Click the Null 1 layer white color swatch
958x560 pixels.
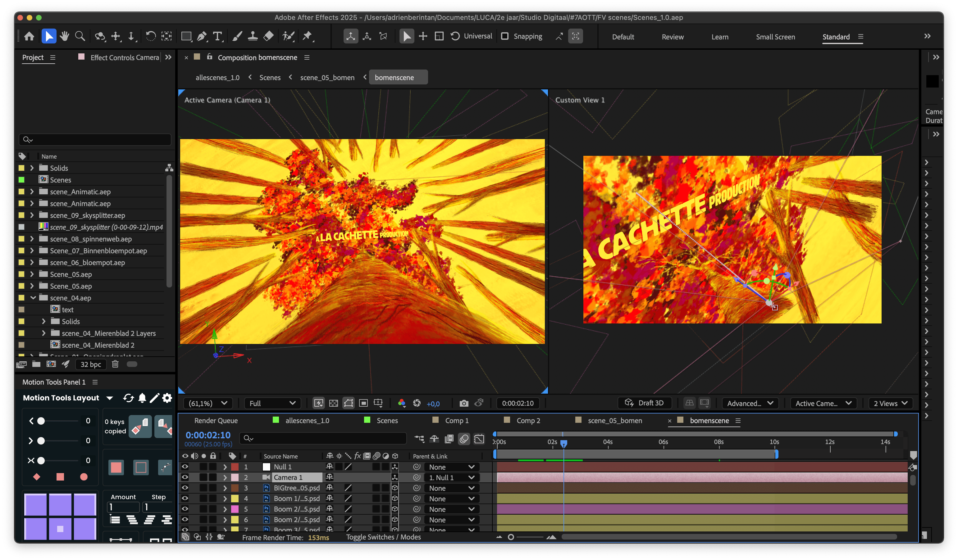coord(267,467)
